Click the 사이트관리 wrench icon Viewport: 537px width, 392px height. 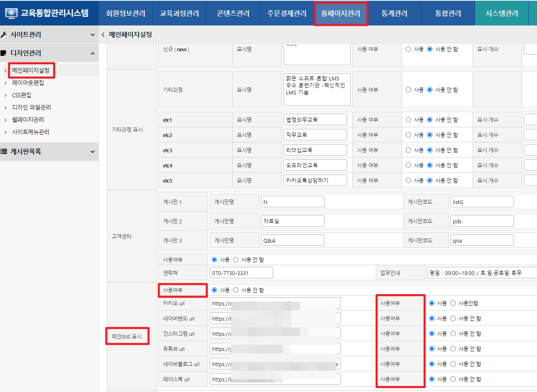tap(4, 35)
